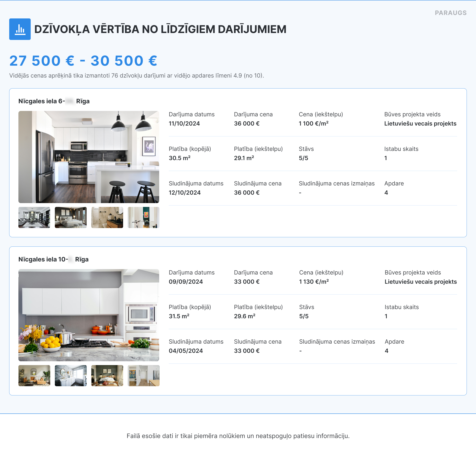Click the heading Nīcgales iela 6- Rīga
The width and height of the screenshot is (476, 458).
pyautogui.click(x=54, y=101)
